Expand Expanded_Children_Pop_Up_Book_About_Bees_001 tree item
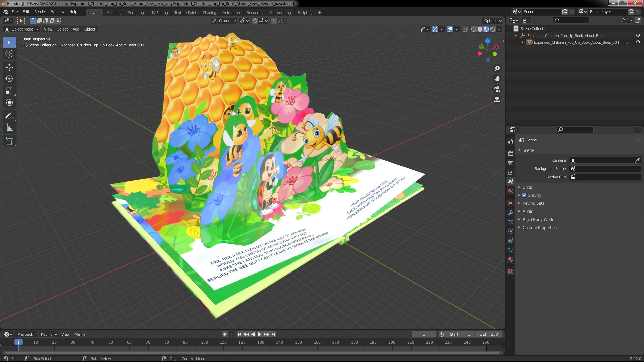 522,42
